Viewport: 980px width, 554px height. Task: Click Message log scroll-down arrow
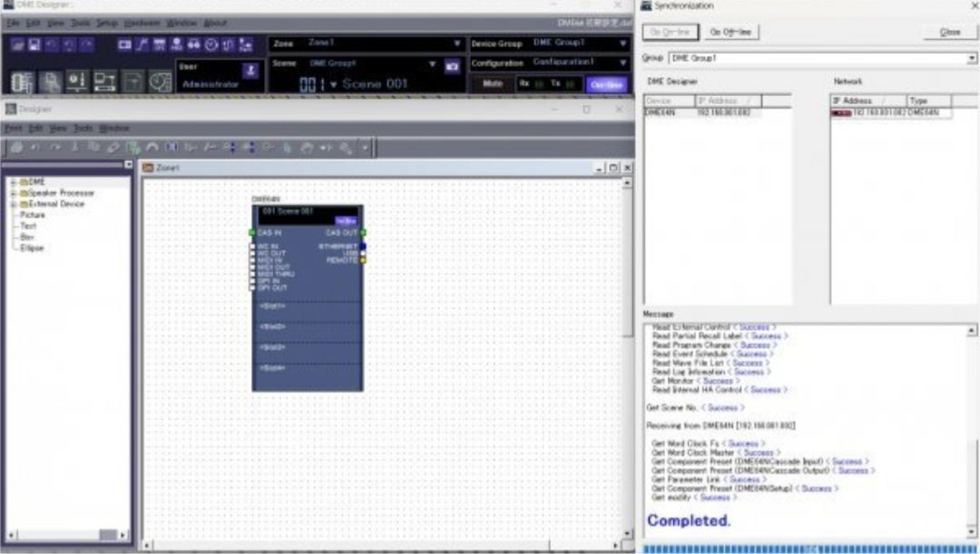click(971, 533)
